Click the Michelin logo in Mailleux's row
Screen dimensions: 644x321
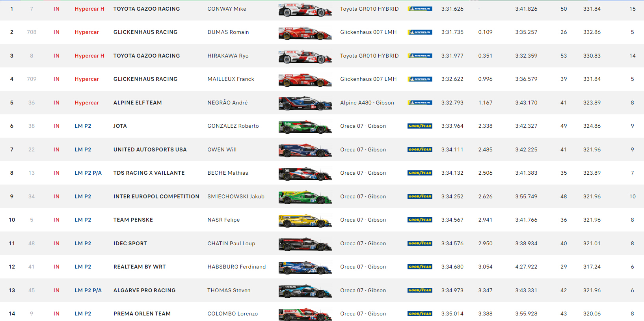pyautogui.click(x=420, y=79)
